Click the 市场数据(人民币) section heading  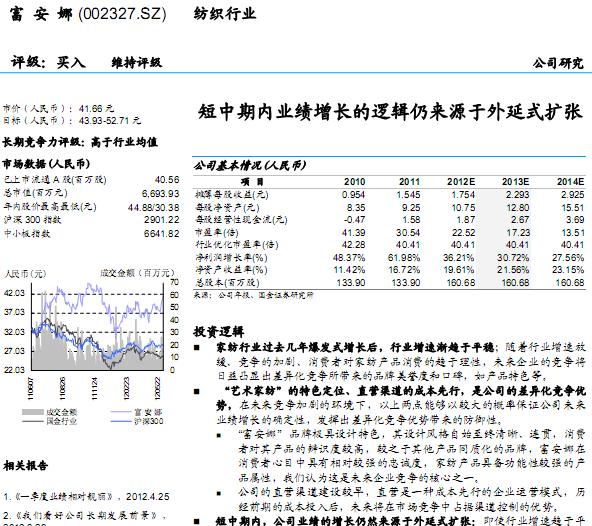pyautogui.click(x=46, y=164)
